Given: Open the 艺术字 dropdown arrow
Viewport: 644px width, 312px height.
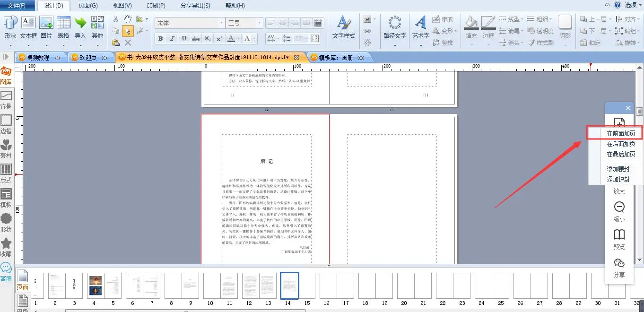Looking at the screenshot, I should coord(421,45).
